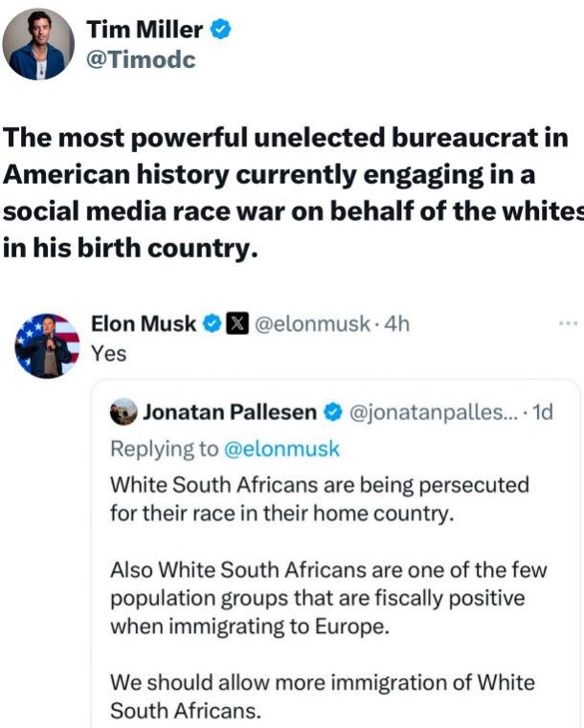Click the X affiliation badge icon
Image resolution: width=584 pixels, height=728 pixels.
236,324
